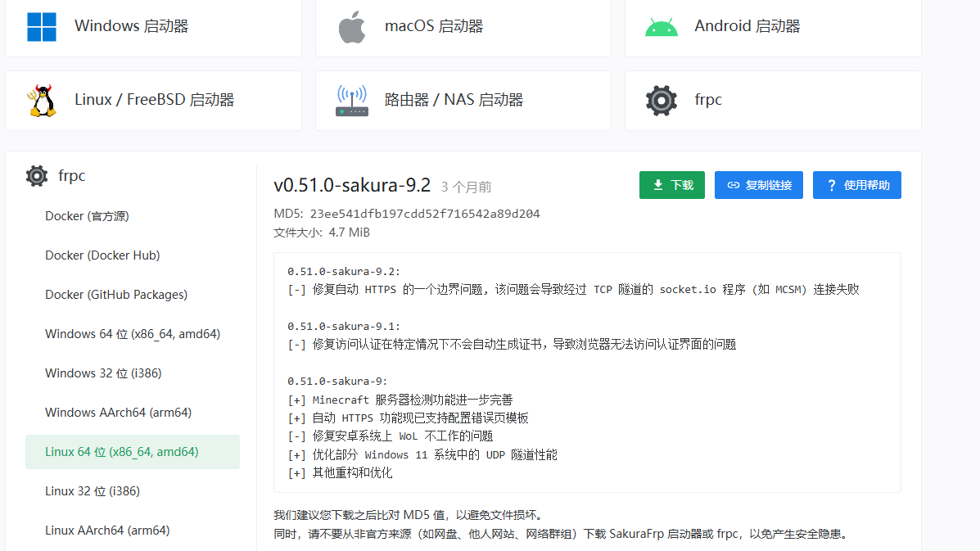Pick Windows 64 位 (x86_64, amd64)
The width and height of the screenshot is (980, 551).
(133, 334)
